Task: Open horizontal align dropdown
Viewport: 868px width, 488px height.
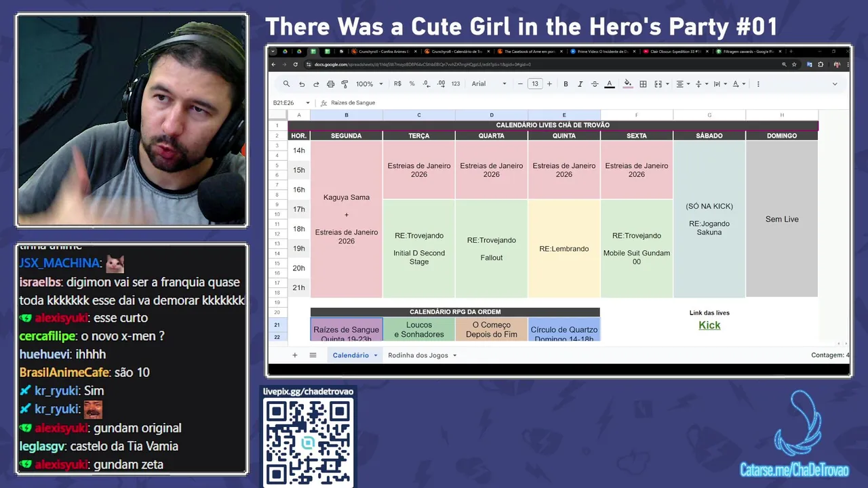Action: tap(682, 84)
